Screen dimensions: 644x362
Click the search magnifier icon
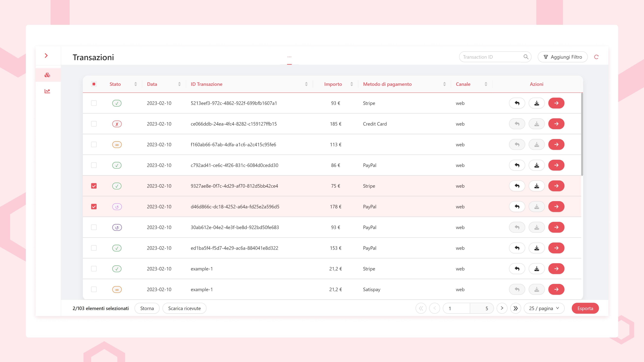[526, 57]
